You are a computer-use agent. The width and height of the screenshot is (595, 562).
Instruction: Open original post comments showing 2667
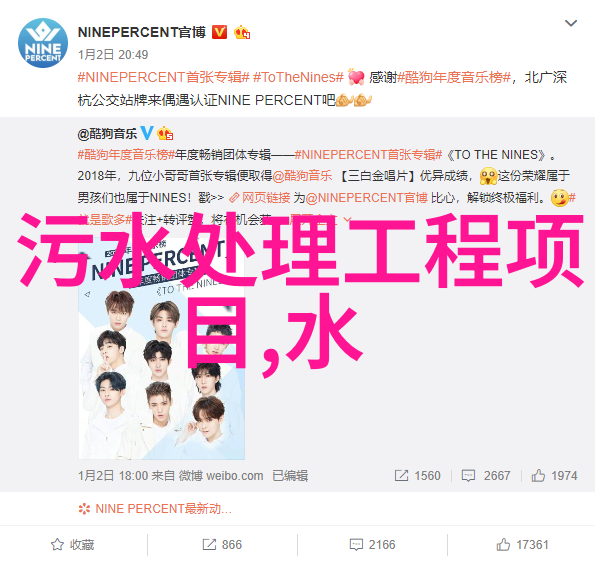tap(486, 475)
